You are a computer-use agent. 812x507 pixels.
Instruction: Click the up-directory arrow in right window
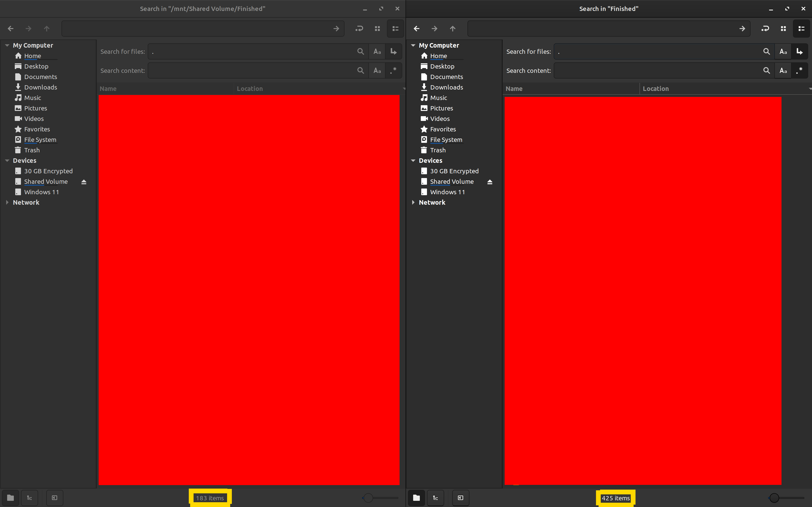coord(453,29)
